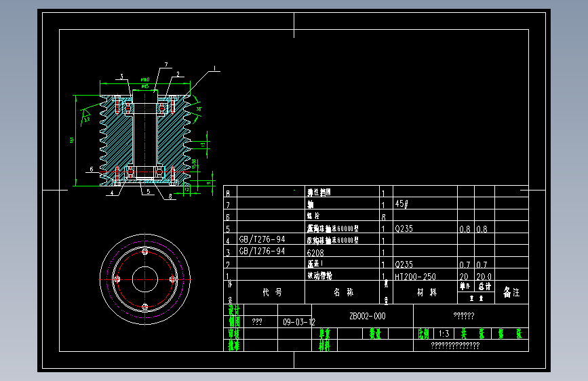Click the left bolt hole in circular view
Viewport: 588px width, 381px height.
pyautogui.click(x=117, y=279)
